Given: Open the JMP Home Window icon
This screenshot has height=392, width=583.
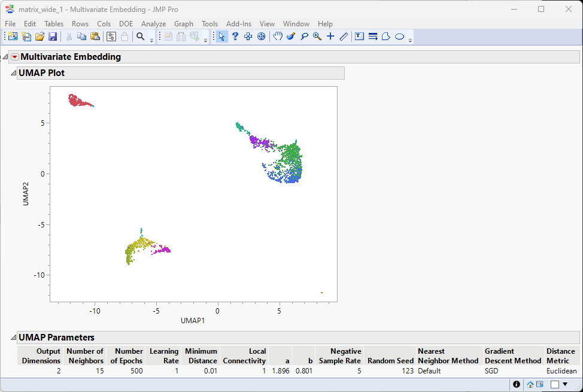Looking at the screenshot, I should [530, 384].
